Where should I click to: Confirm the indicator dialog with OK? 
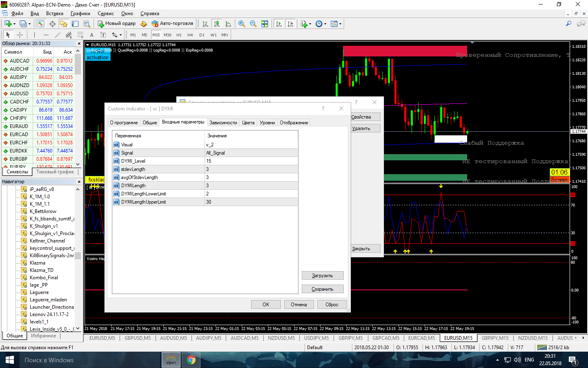[x=266, y=305]
